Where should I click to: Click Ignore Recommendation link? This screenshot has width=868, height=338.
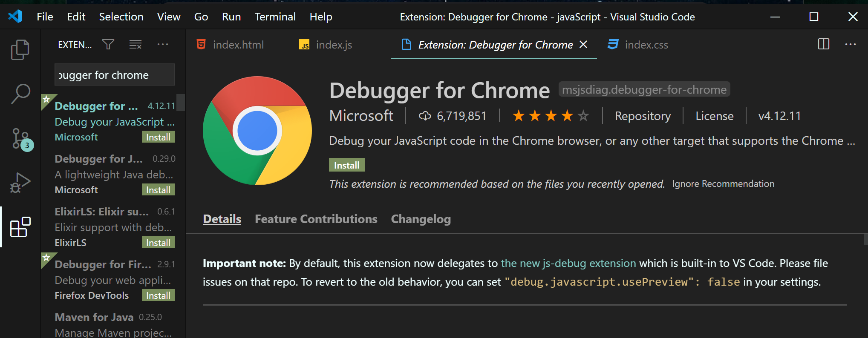(x=723, y=183)
